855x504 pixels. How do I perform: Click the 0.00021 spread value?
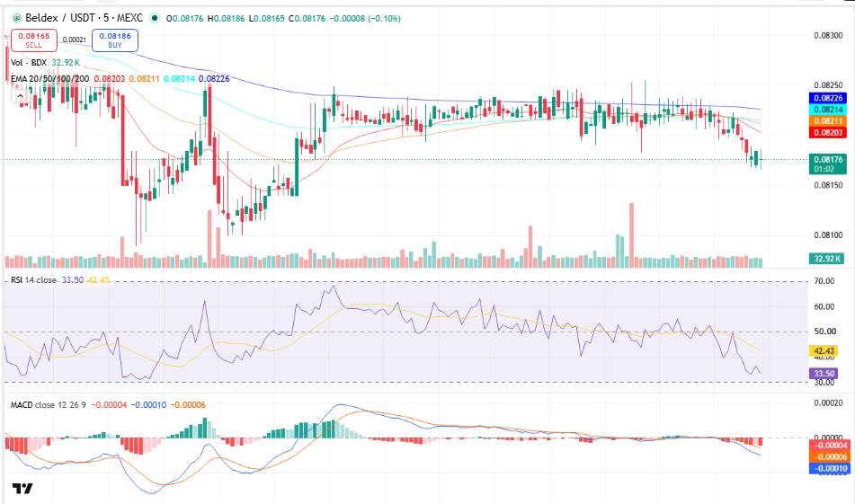74,40
